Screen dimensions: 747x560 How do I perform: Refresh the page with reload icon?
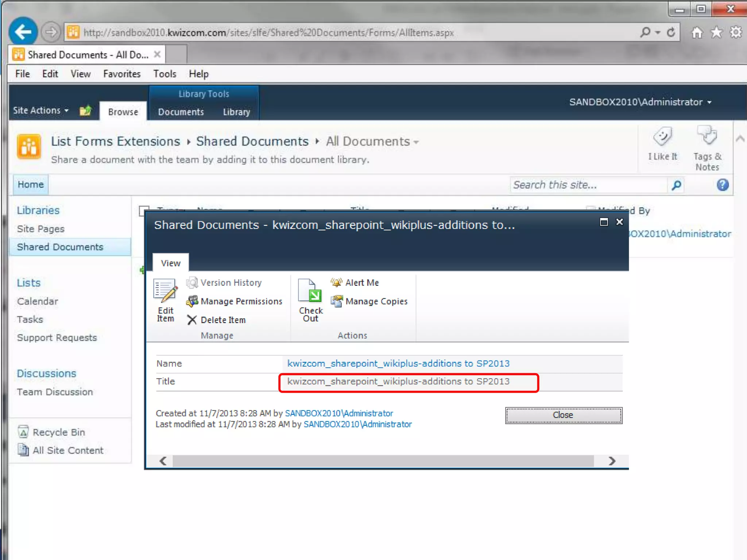670,32
